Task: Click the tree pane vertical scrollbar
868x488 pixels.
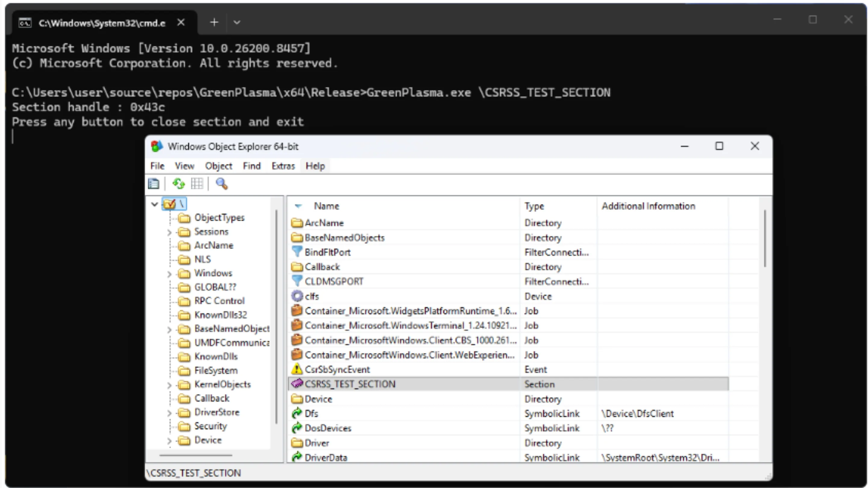Action: [276, 317]
